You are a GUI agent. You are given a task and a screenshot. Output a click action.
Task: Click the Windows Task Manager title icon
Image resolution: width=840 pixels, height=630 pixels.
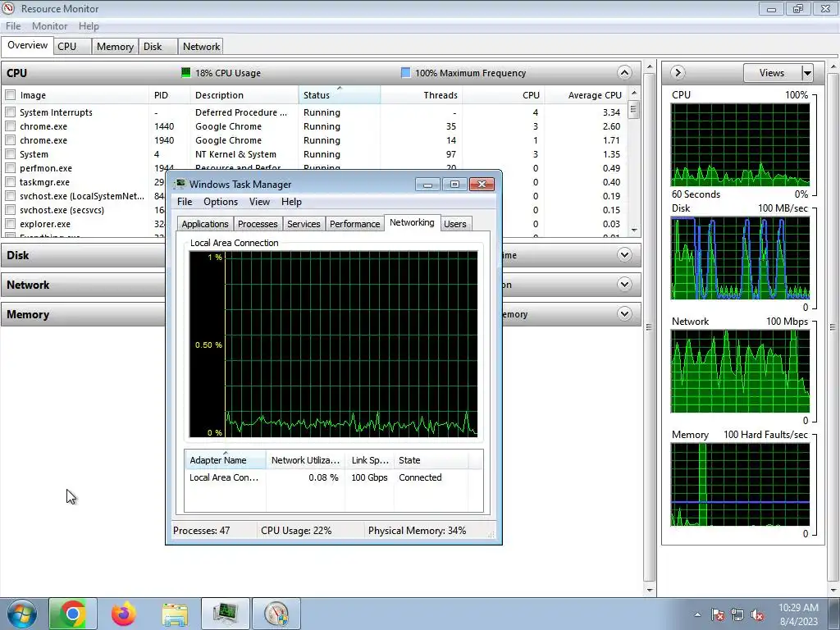[x=180, y=184]
